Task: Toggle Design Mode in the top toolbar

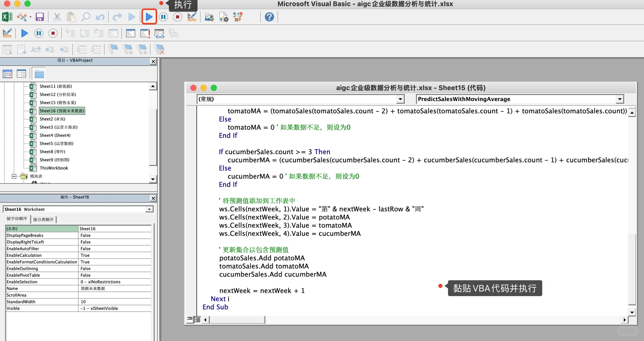Action: (x=192, y=17)
